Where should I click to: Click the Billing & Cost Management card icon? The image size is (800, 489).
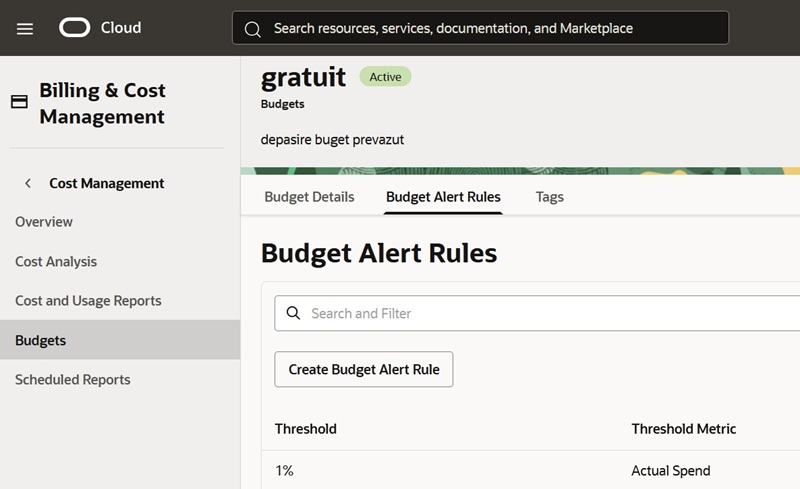[19, 102]
